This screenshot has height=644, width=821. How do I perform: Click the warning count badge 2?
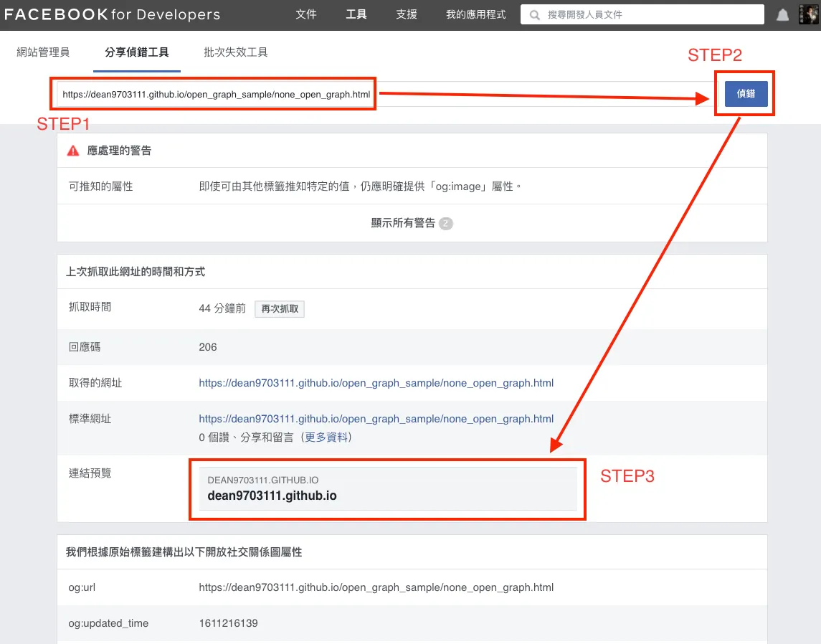(445, 224)
